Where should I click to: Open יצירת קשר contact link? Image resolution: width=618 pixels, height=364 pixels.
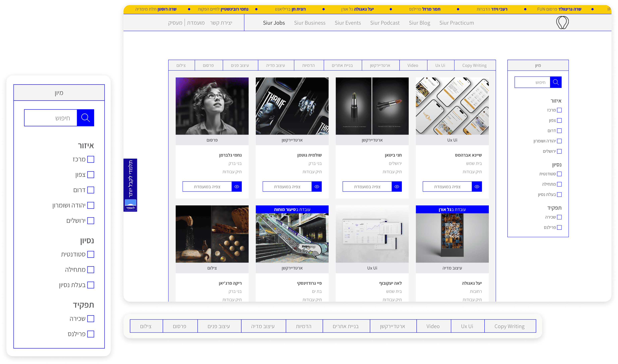tap(221, 23)
